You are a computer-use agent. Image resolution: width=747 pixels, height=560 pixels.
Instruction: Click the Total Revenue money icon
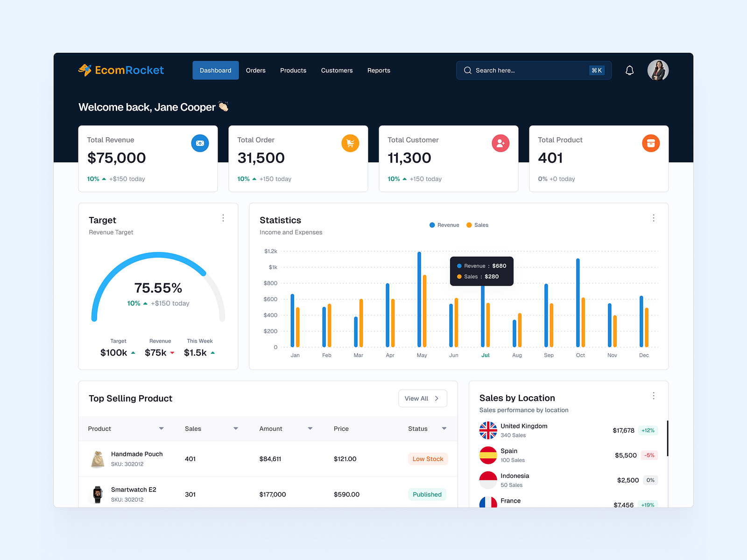pyautogui.click(x=200, y=143)
